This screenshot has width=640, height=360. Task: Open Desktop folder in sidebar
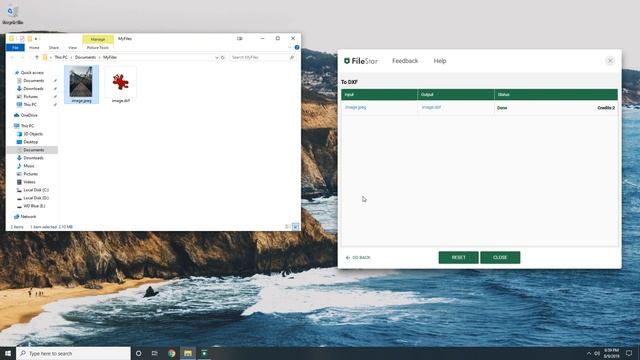click(31, 142)
